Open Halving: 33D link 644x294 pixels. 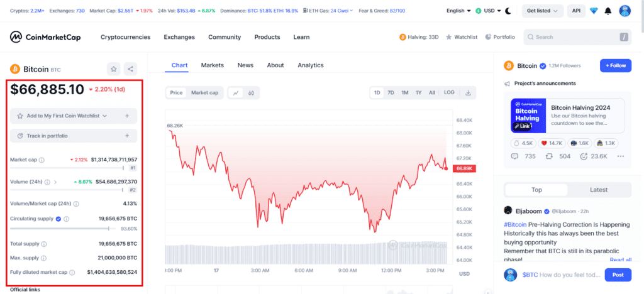tap(419, 37)
